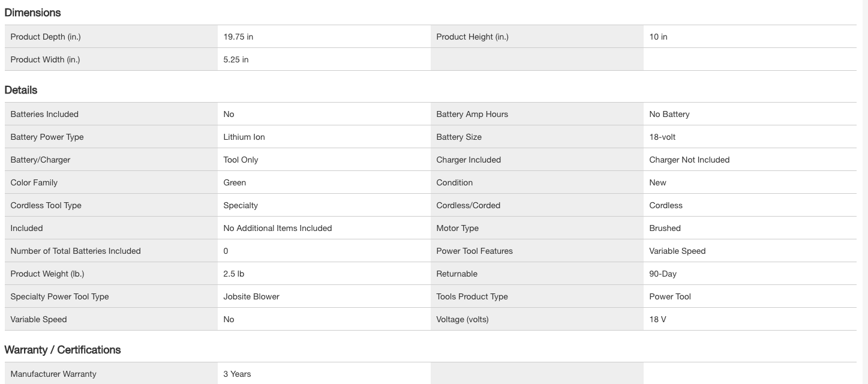Viewport: 868px width, 384px height.
Task: Select the Green color family value
Action: [235, 182]
